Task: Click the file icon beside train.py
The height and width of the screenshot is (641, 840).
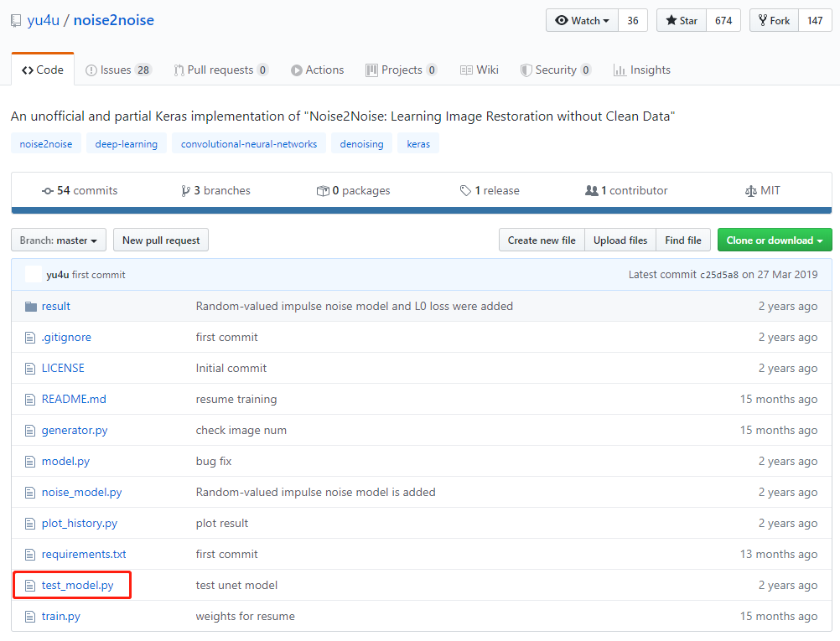Action: [x=30, y=617]
